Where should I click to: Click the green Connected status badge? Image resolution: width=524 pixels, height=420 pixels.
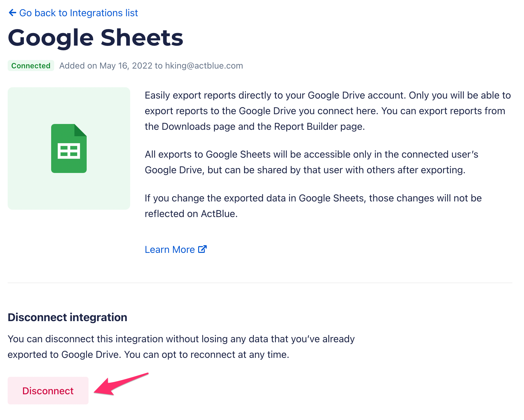31,66
